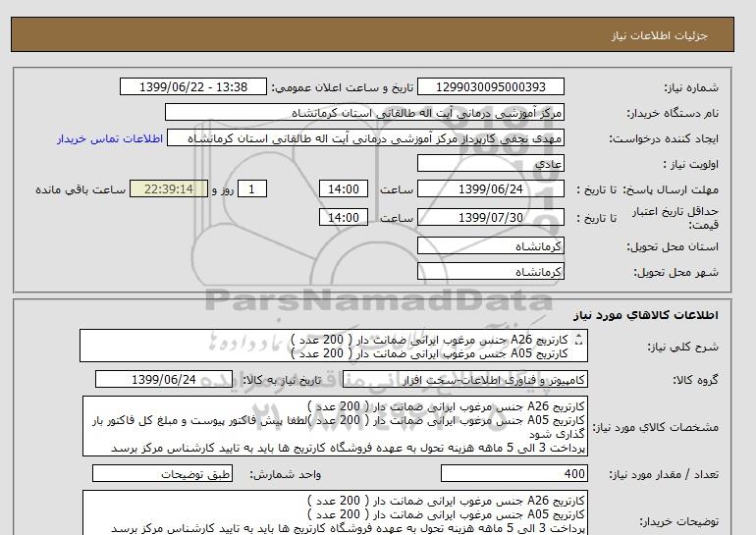Viewport: 756px width, 535px height.
Task: Click label تاریخ و ساعت اعلان عمومی
Action: [x=343, y=87]
